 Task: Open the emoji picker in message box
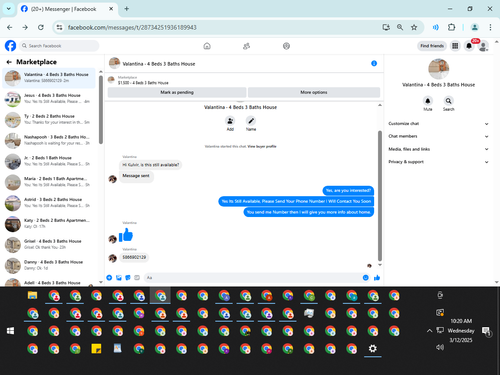(366, 278)
